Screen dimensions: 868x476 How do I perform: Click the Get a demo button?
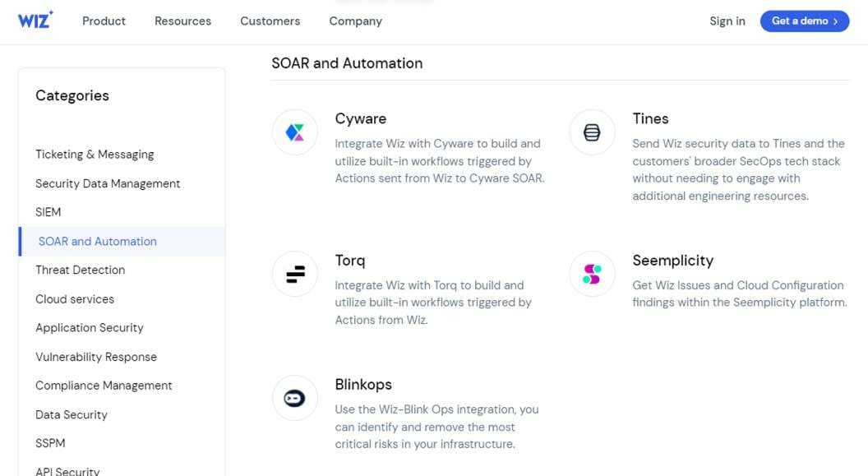coord(804,21)
